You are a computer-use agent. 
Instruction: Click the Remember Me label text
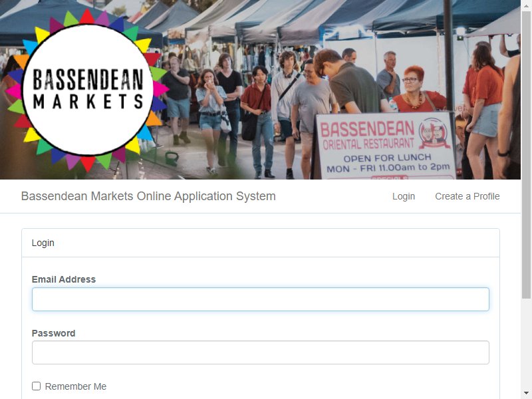pyautogui.click(x=76, y=386)
